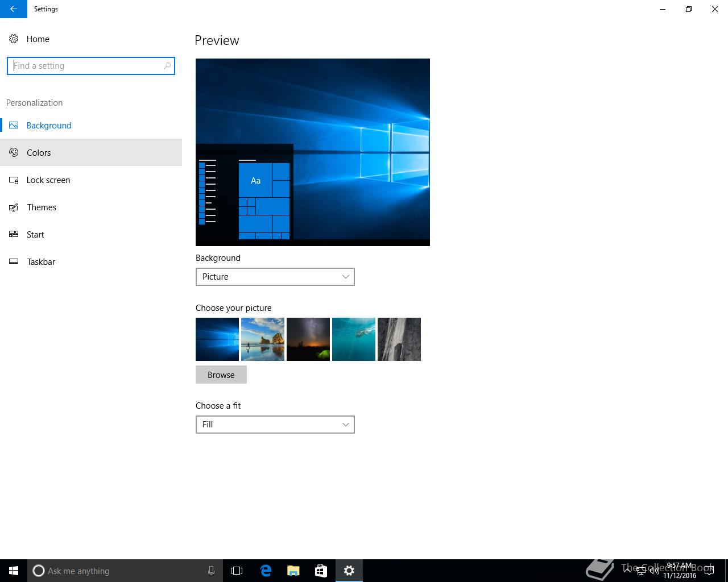Open the Taskbar settings page
Image resolution: width=728 pixels, height=582 pixels.
41,262
